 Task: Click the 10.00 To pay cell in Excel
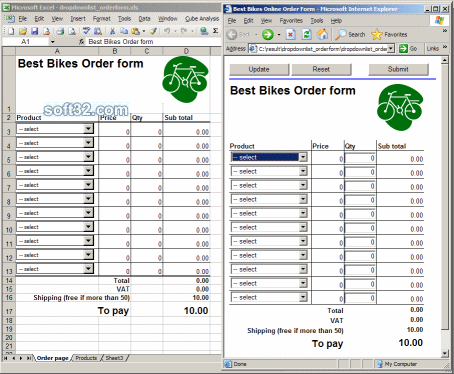(x=187, y=310)
